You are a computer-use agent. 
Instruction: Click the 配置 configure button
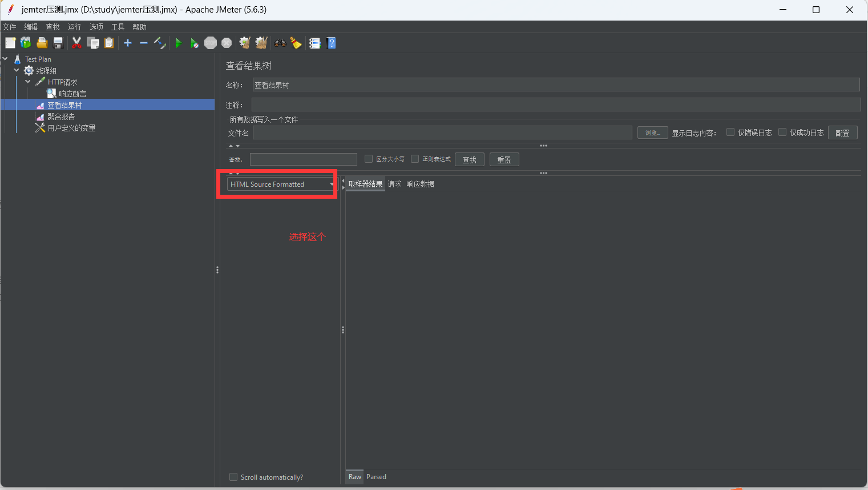tap(842, 132)
